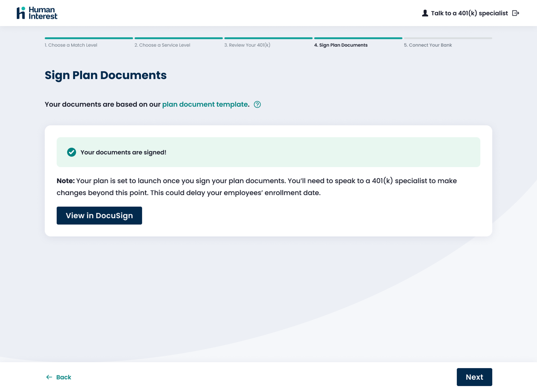Select step 2 Choose a Service Level
The image size is (537, 392).
click(x=162, y=45)
